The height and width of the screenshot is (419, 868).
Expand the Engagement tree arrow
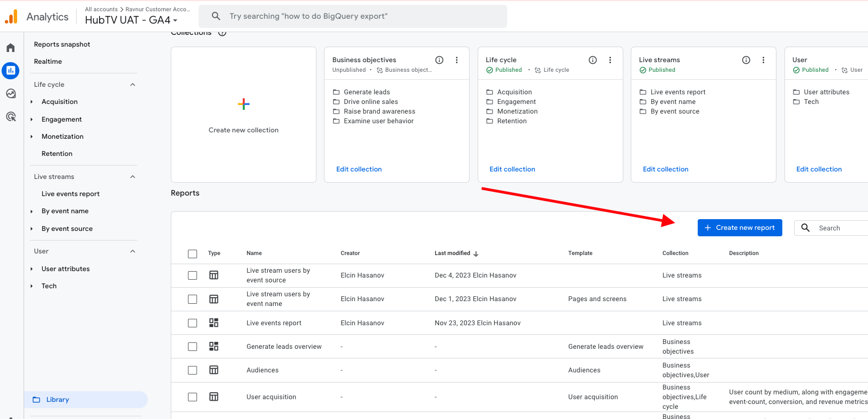(x=32, y=119)
